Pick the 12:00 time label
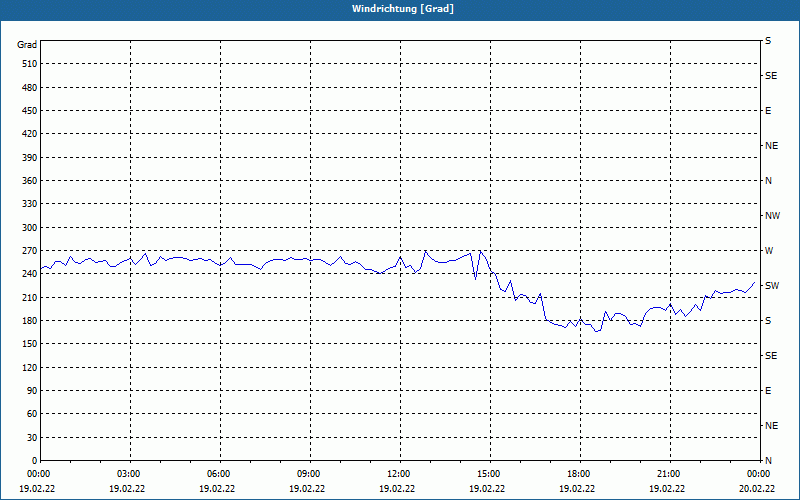This screenshot has width=800, height=500. click(399, 474)
